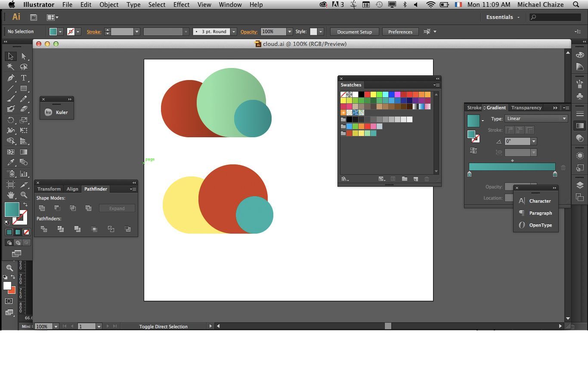This screenshot has height=392, width=588.
Task: Open the Preferences button
Action: [x=400, y=31]
